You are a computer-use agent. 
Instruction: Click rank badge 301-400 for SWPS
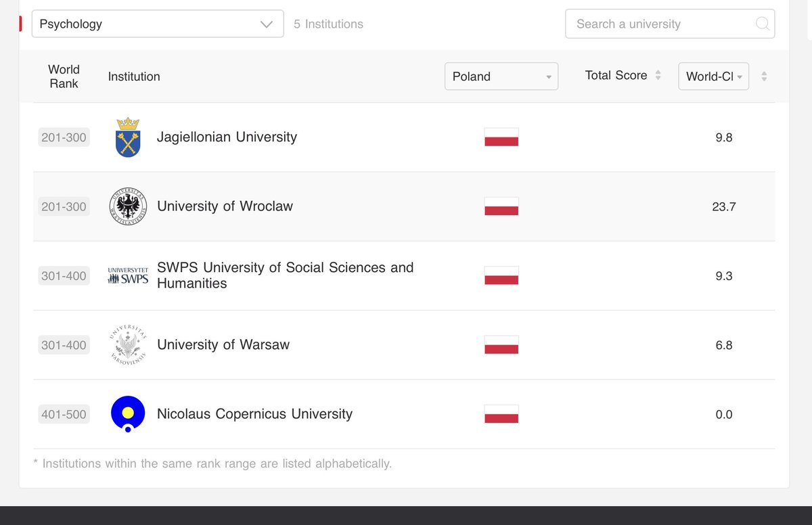[x=64, y=275]
